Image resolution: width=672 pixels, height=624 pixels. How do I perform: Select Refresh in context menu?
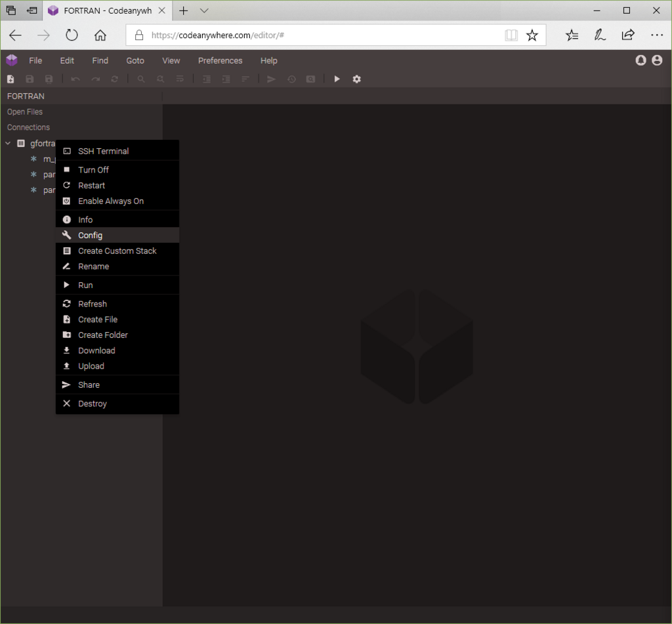click(117, 304)
